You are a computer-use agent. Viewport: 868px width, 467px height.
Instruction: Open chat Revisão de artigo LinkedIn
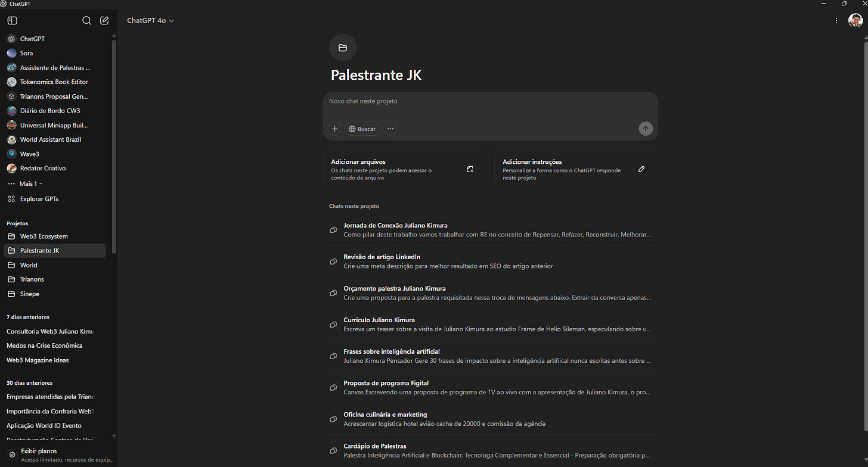click(x=491, y=261)
